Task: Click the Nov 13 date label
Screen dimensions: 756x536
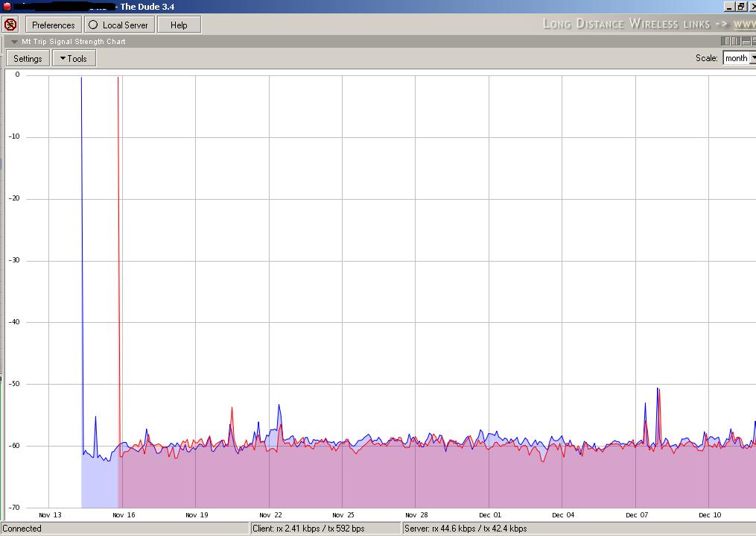Action: click(50, 515)
